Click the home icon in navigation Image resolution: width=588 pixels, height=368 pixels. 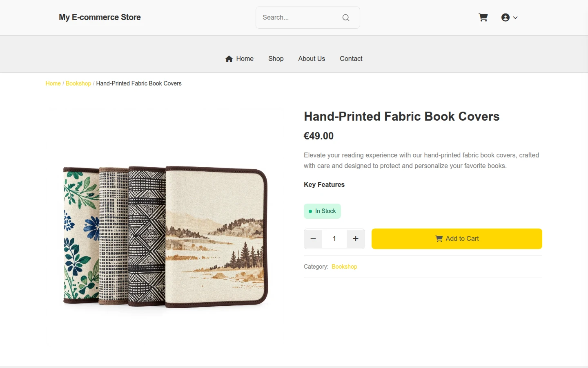click(x=229, y=59)
